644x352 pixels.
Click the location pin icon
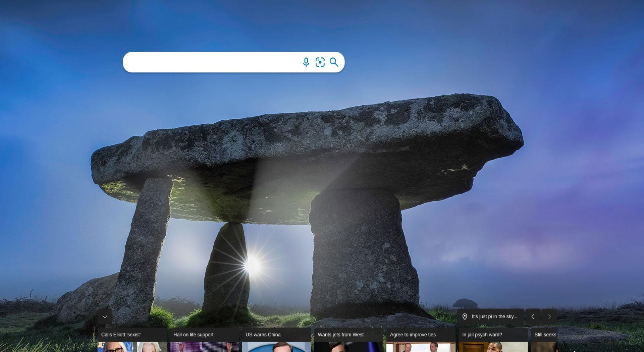click(465, 316)
